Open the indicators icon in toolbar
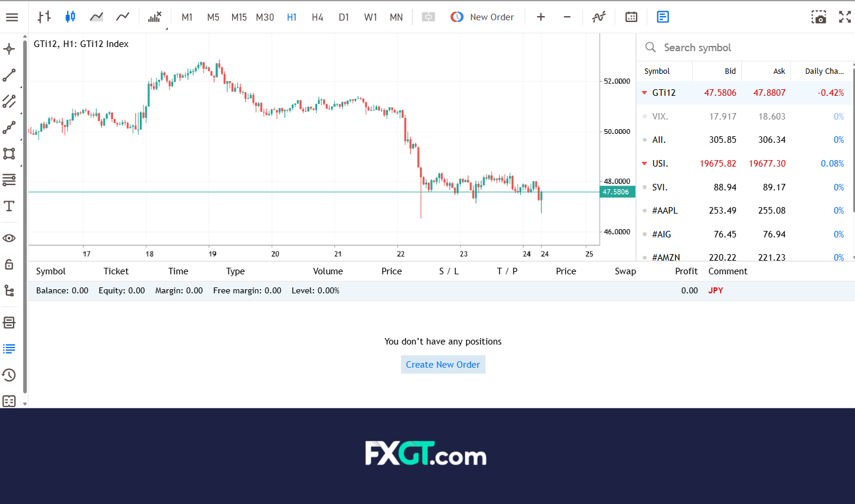855x504 pixels. pos(599,17)
